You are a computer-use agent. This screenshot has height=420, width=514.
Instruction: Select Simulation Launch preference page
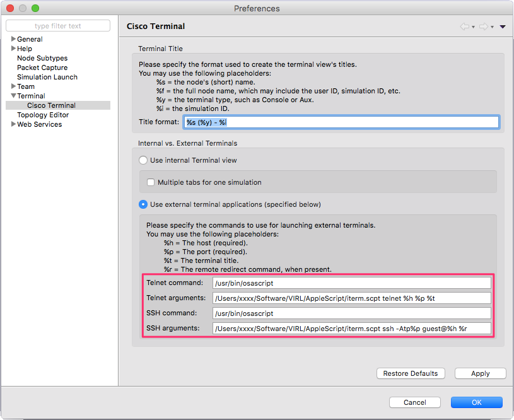click(47, 77)
